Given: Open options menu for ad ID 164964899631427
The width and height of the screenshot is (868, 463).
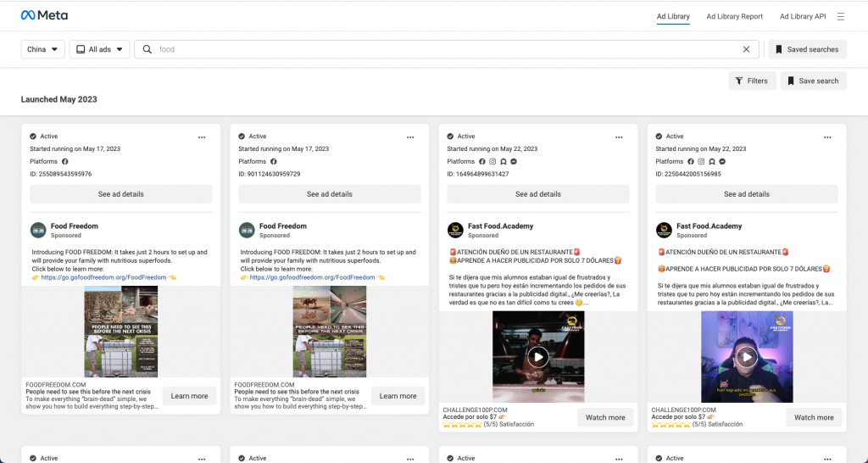Looking at the screenshot, I should 619,137.
